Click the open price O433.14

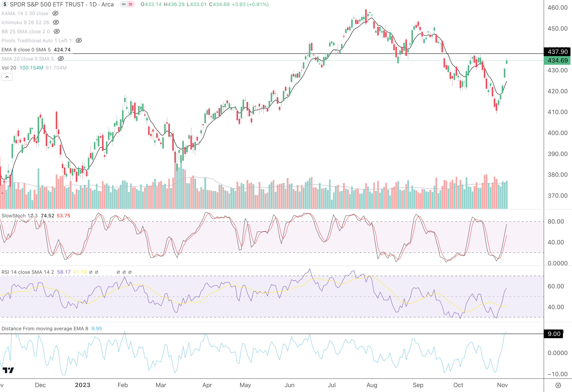click(151, 4)
